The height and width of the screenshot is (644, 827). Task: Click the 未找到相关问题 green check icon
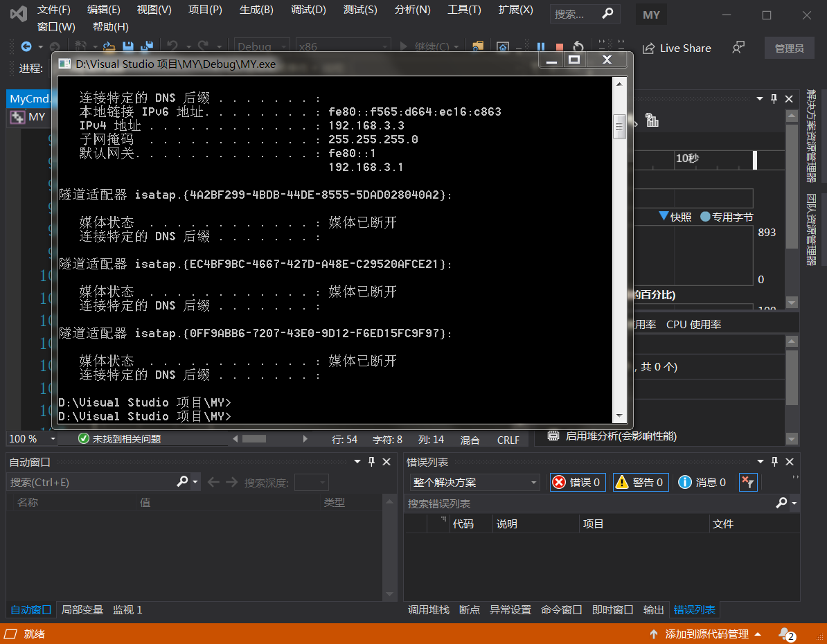(83, 438)
